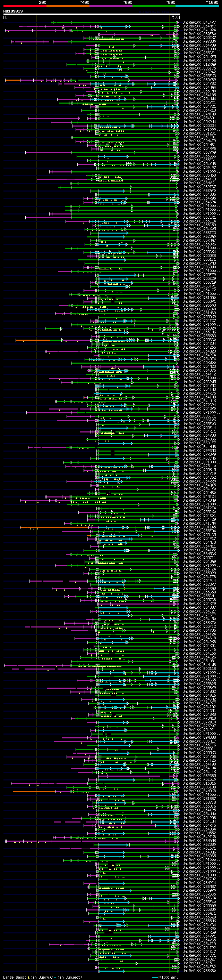Select UniRef100_Q55F03 label
The image size is (222, 980).
(199, 424)
